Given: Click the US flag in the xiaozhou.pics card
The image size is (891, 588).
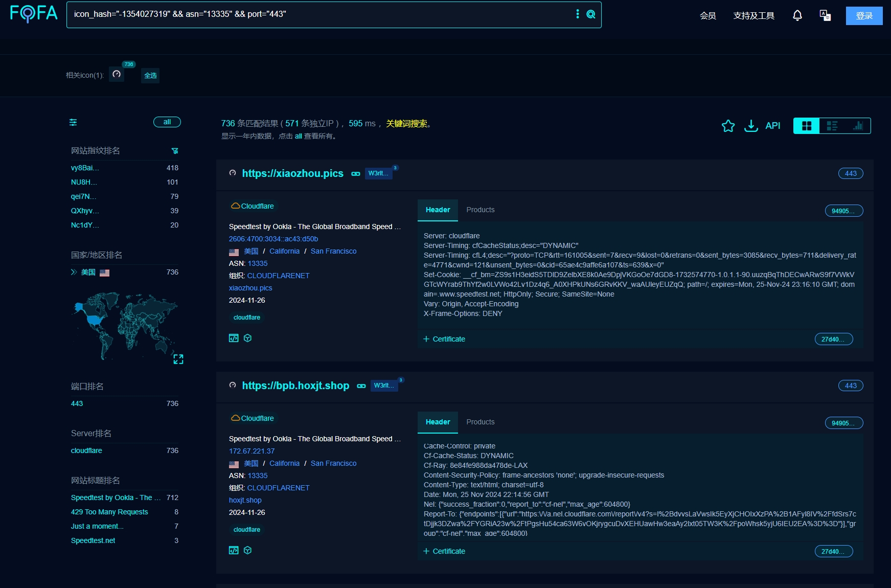Looking at the screenshot, I should [234, 252].
